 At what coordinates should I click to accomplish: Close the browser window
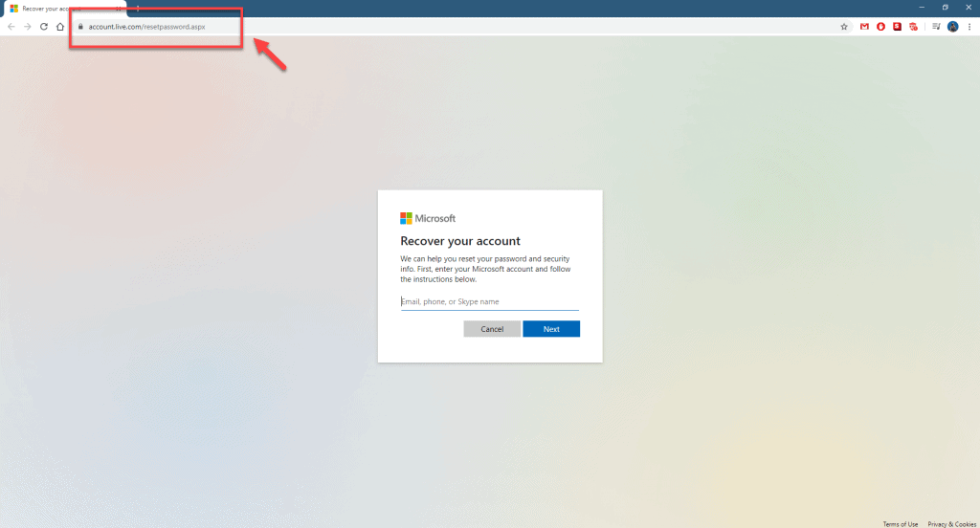click(x=969, y=8)
